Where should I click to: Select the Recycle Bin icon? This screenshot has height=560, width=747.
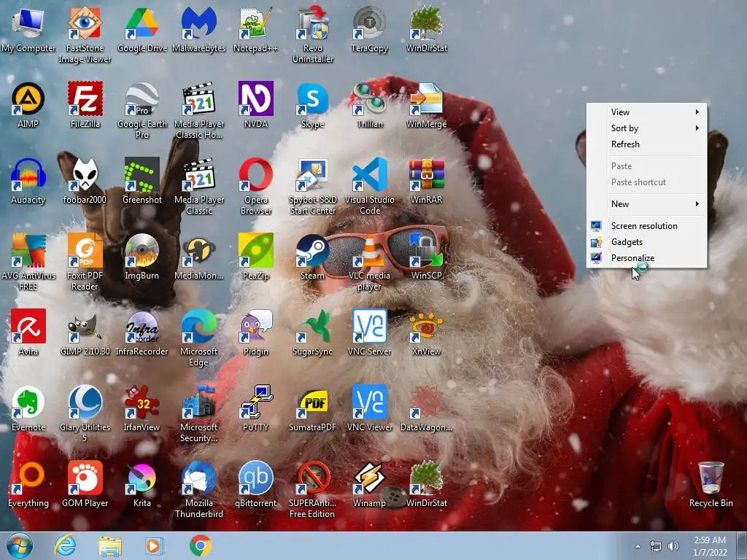(x=711, y=484)
